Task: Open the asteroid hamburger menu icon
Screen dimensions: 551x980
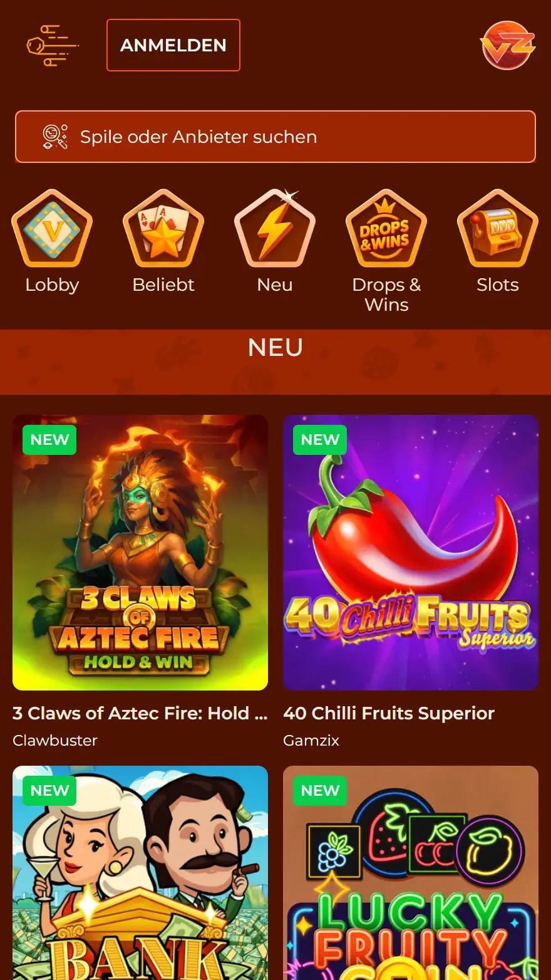Action: click(53, 45)
